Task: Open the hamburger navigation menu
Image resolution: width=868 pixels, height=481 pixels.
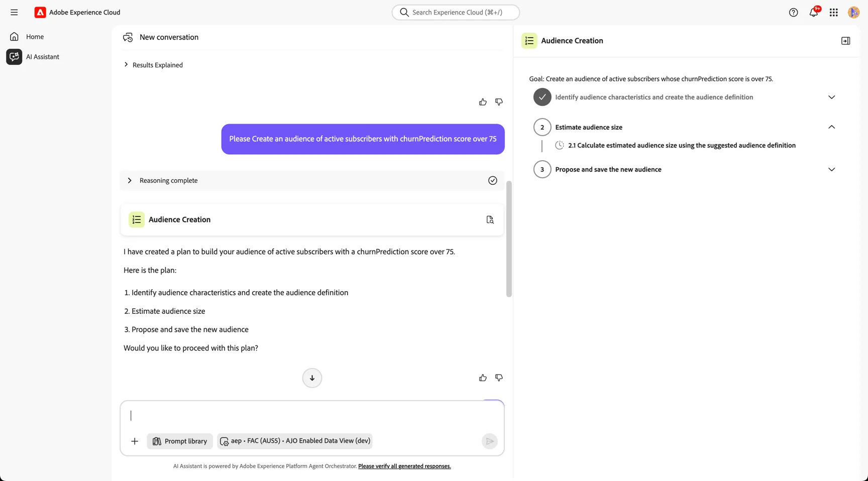Action: [14, 12]
